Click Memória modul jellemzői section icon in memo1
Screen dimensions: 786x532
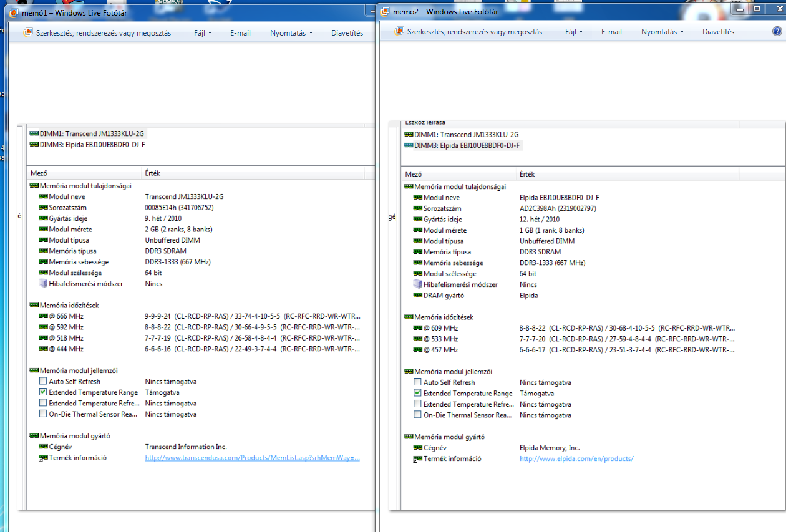tap(34, 370)
